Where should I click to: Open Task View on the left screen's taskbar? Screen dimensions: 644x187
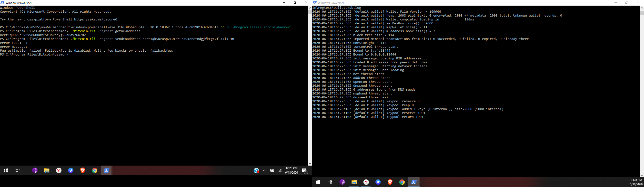18,170
